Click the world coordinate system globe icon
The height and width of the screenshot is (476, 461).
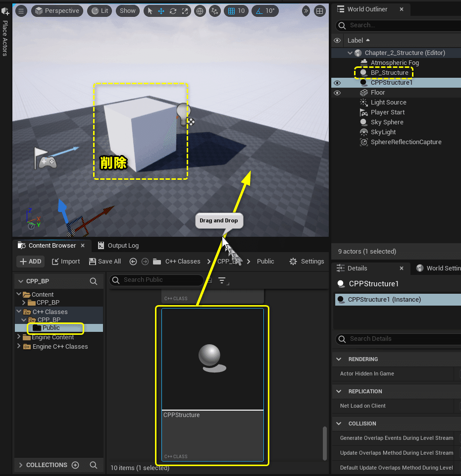click(x=200, y=11)
